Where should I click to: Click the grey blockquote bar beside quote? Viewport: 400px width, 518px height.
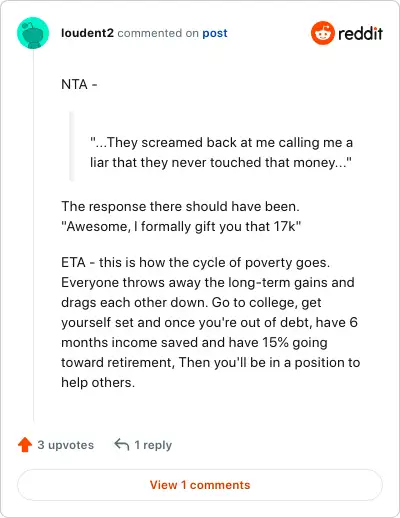(71, 146)
